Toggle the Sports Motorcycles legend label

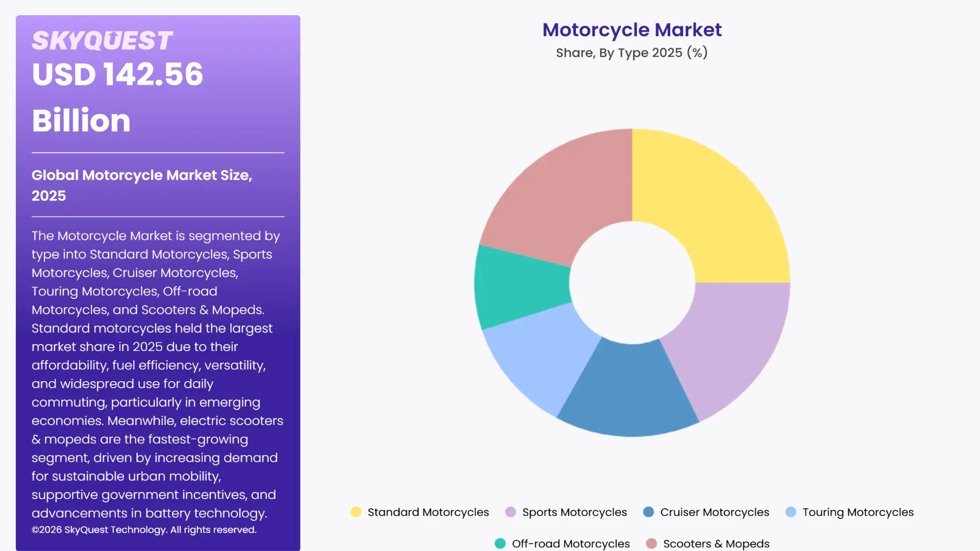pyautogui.click(x=574, y=512)
